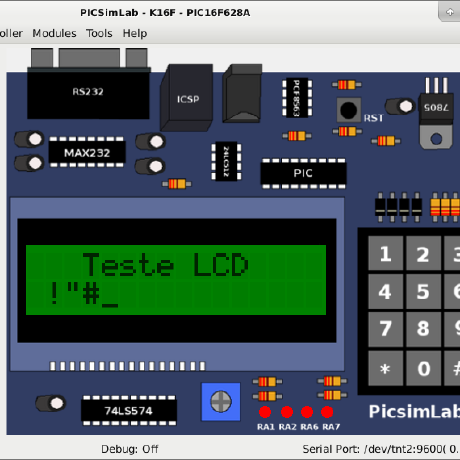Click the red RA1 LED
The image size is (460, 460).
click(x=265, y=412)
